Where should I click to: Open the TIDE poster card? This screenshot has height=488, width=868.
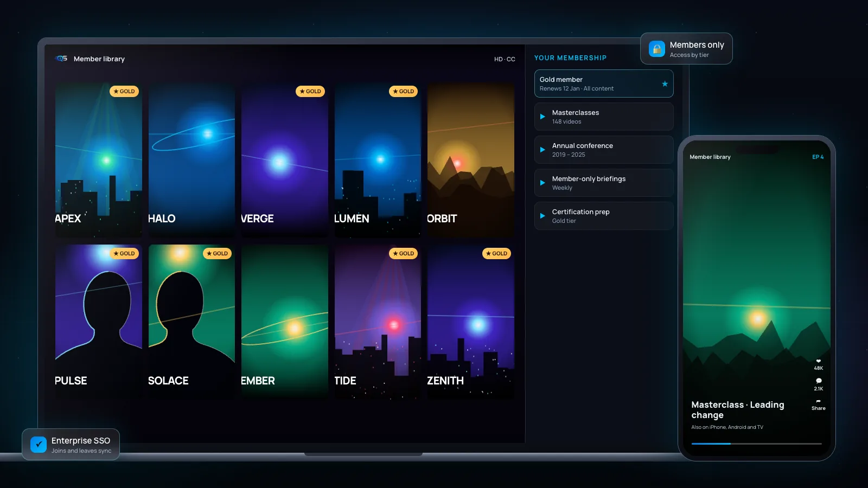(378, 322)
